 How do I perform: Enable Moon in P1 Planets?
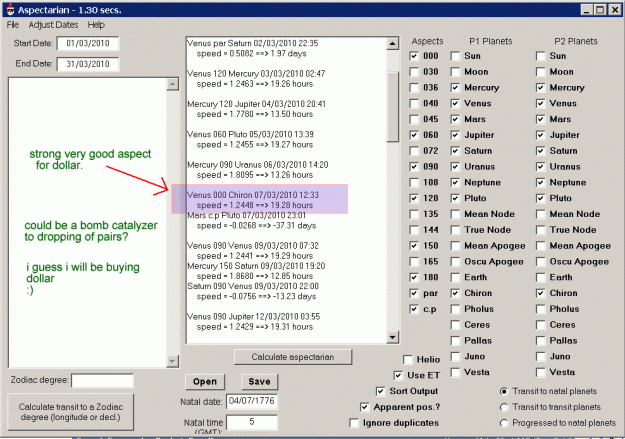[x=455, y=72]
